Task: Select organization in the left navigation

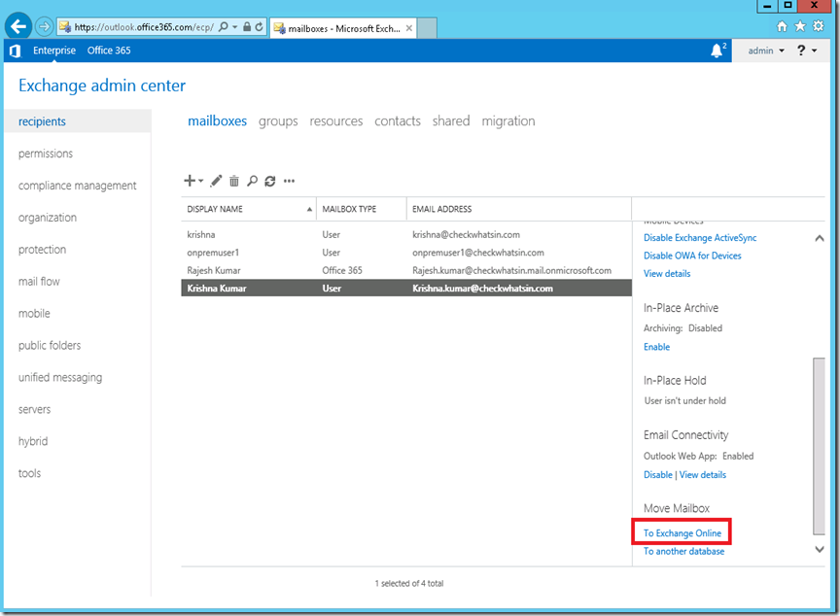Action: point(47,218)
